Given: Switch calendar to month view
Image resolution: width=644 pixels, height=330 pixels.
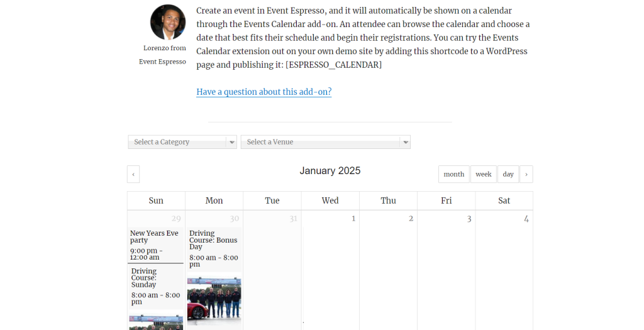Looking at the screenshot, I should click(453, 174).
